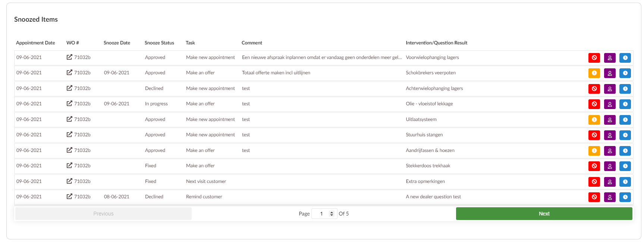Click the Intervention/Question Result column header

436,43
